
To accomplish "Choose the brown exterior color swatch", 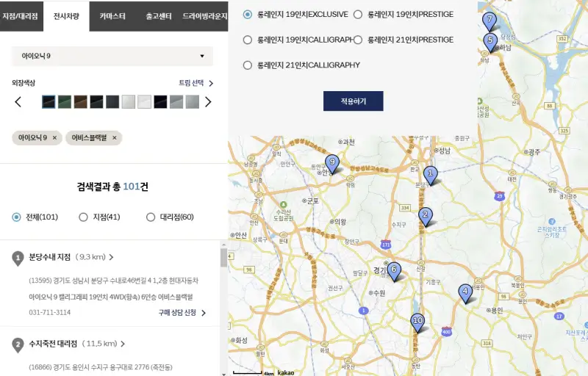I will [81, 102].
